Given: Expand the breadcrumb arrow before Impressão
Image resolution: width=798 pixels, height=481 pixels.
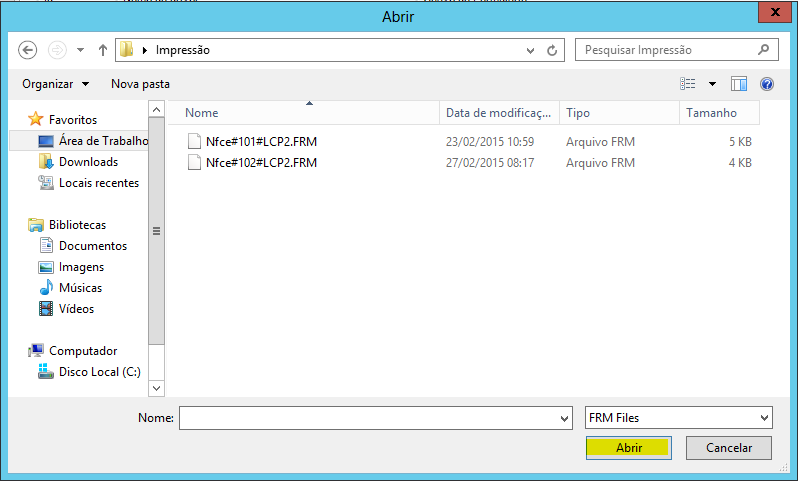Looking at the screenshot, I should (145, 50).
